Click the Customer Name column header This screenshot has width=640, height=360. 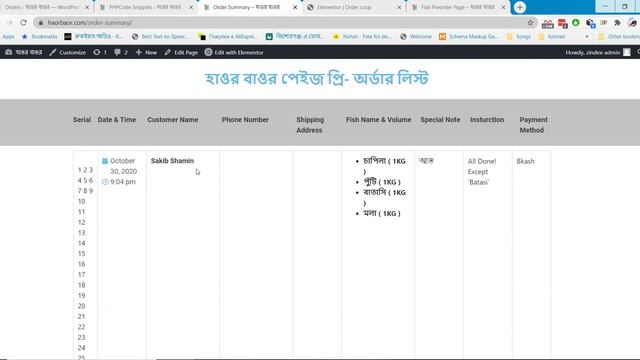[173, 120]
